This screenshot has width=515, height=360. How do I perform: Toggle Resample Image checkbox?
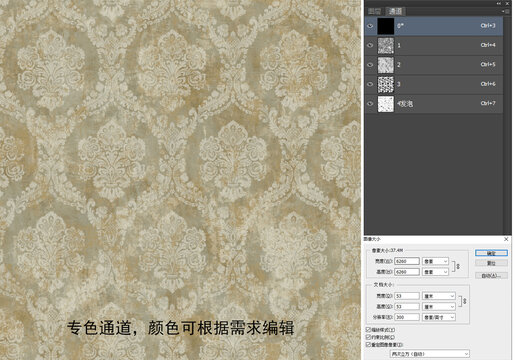[x=368, y=344]
